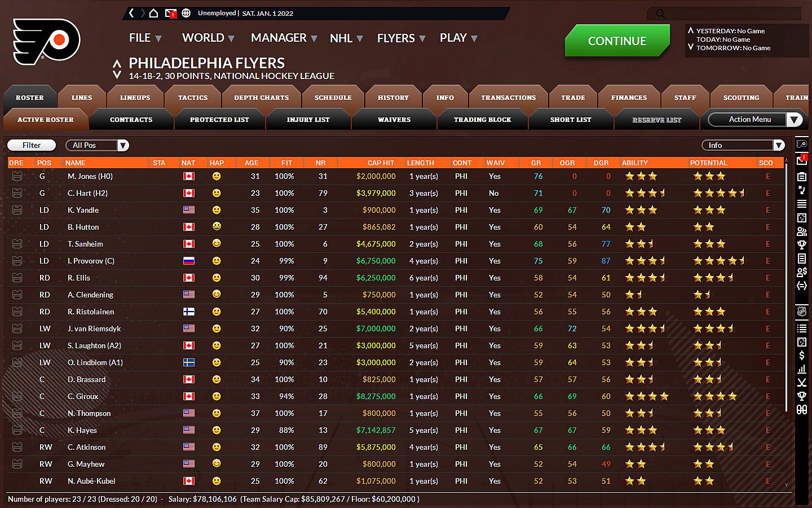
Task: Open crossed hockey sticks icon in sidebar
Action: [x=801, y=383]
